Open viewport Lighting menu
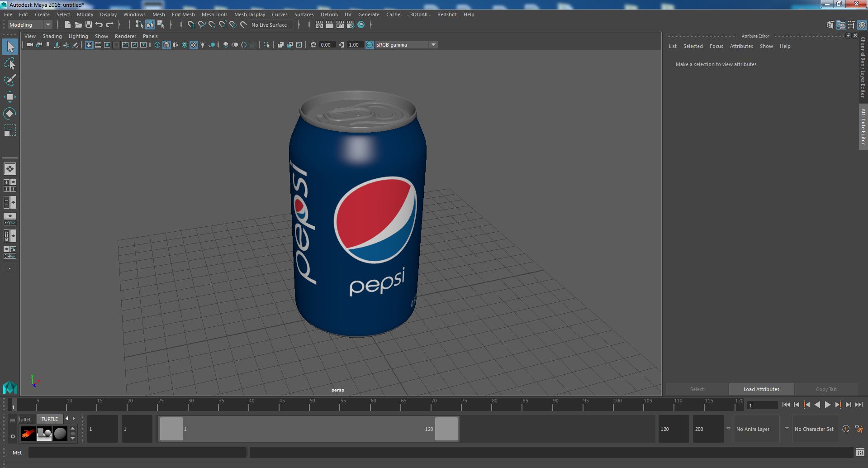Image resolution: width=868 pixels, height=468 pixels. [78, 36]
